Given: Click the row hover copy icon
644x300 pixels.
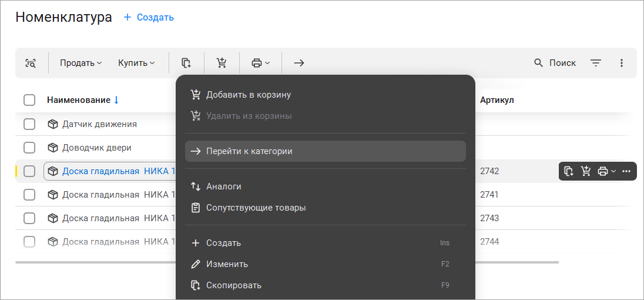Looking at the screenshot, I should (568, 171).
